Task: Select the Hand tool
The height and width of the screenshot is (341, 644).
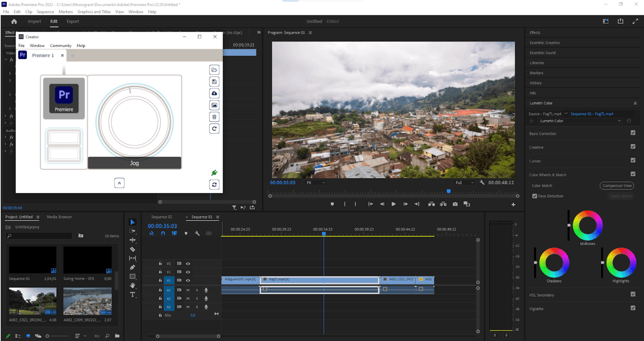Action: click(x=133, y=285)
